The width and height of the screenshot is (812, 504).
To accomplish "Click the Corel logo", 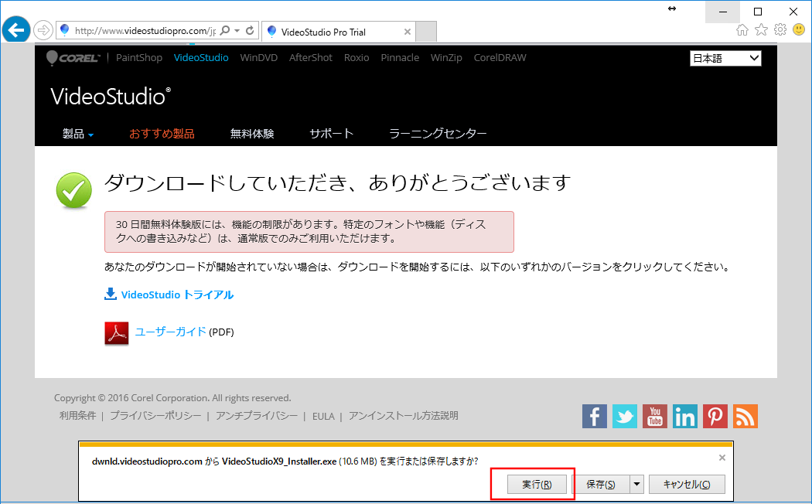I will click(73, 58).
